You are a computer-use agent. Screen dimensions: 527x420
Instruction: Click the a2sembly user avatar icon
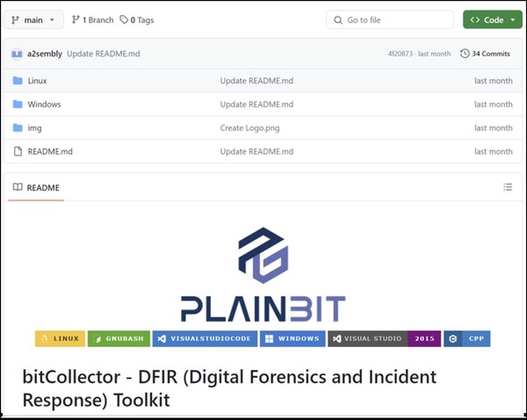click(x=17, y=54)
